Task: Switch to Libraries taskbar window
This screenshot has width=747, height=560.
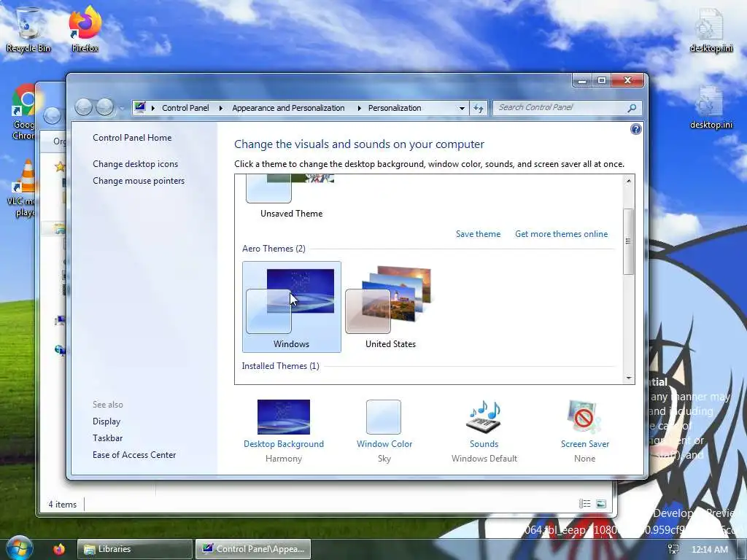Action: (135, 549)
